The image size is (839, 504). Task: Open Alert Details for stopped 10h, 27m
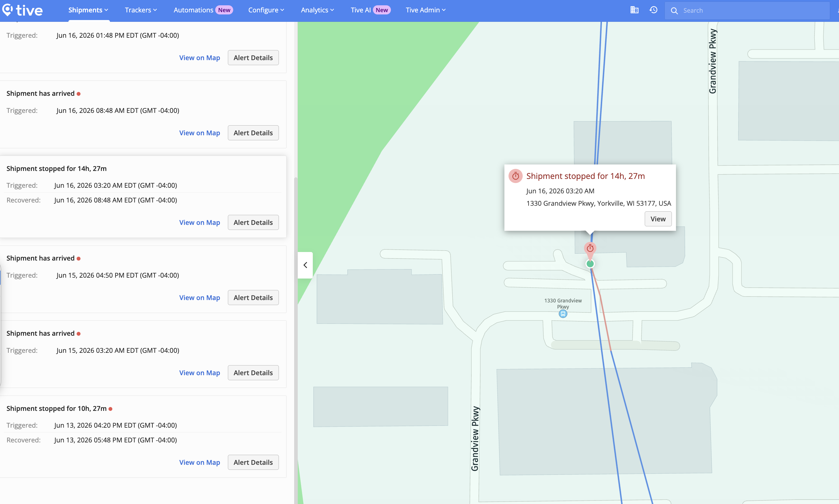pyautogui.click(x=253, y=462)
